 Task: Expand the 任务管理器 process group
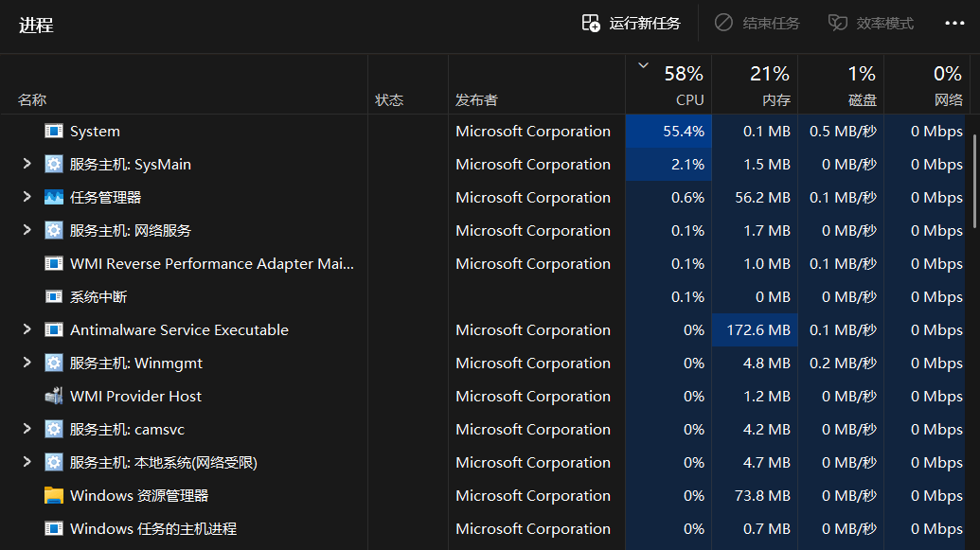pyautogui.click(x=27, y=197)
